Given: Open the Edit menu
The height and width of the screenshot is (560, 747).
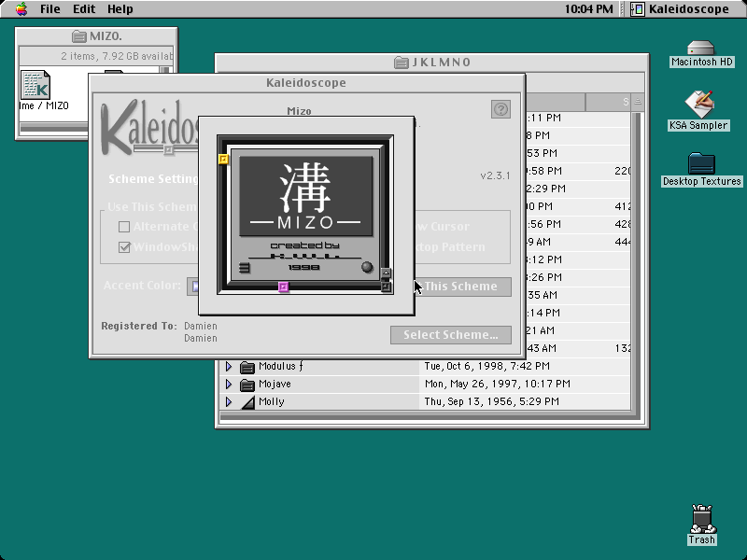Looking at the screenshot, I should (84, 9).
